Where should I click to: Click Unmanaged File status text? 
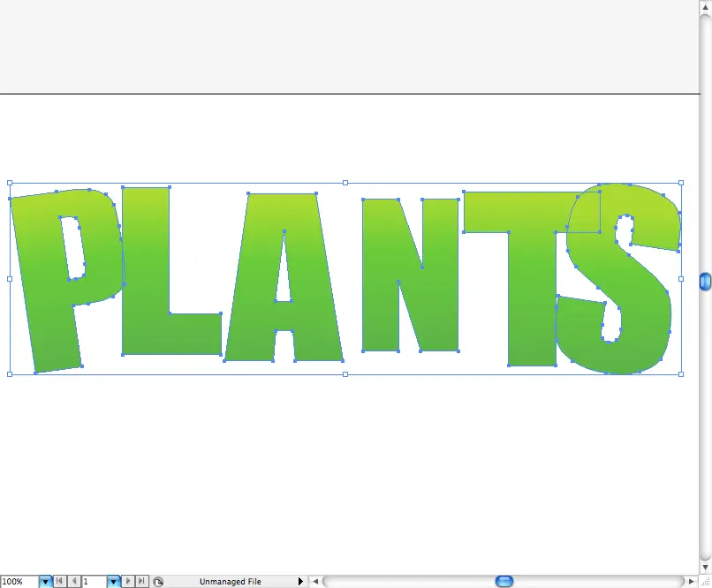(x=231, y=582)
